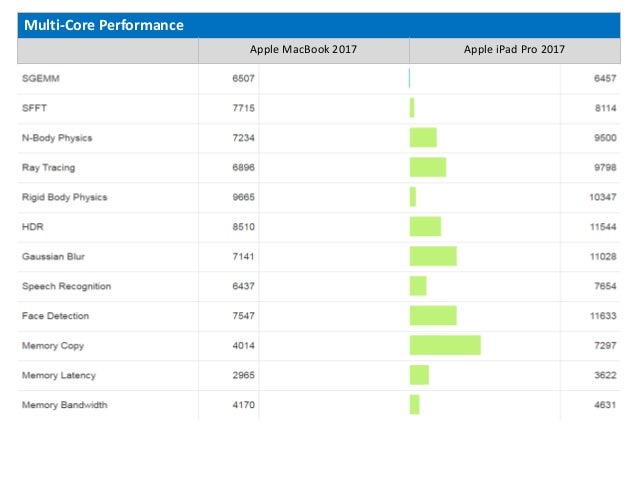This screenshot has height=479, width=638.
Task: Click the SFFT benchmark label
Action: pos(33,108)
